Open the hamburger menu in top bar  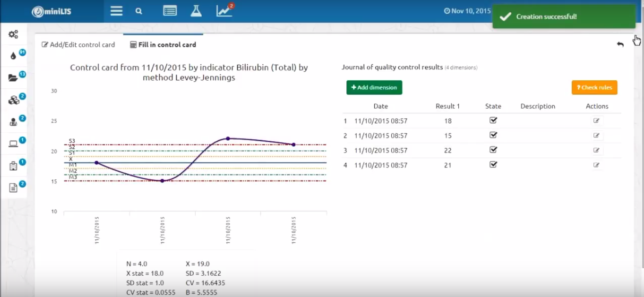[116, 11]
